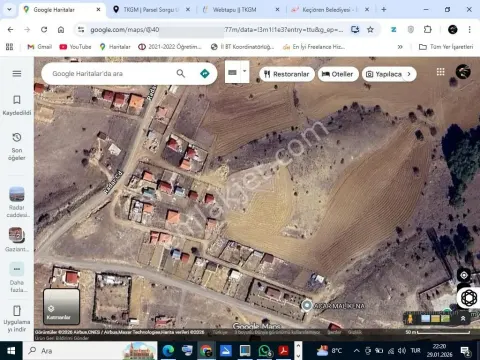This screenshot has height=360, width=480.
Task: Open En İyi Freelance bookmark
Action: pos(314,47)
